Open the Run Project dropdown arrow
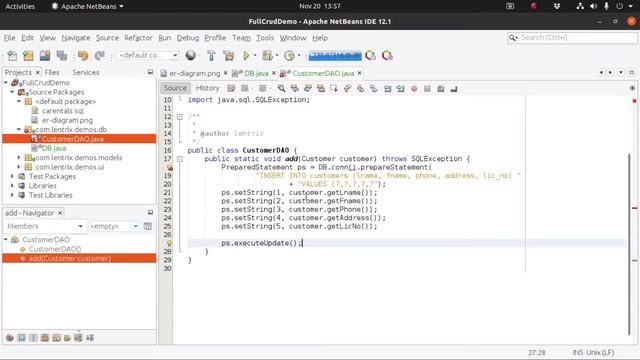This screenshot has width=640, height=360. click(x=255, y=56)
